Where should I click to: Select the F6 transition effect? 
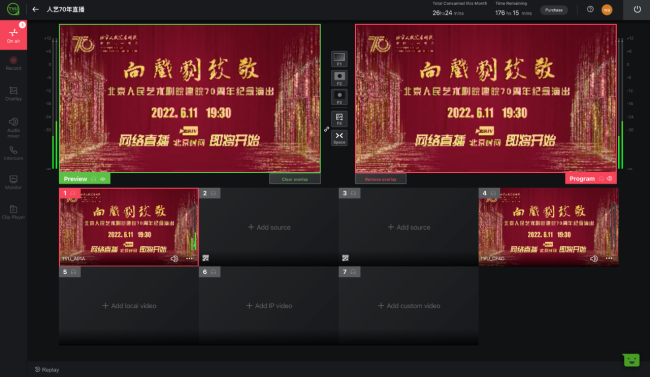point(339,119)
